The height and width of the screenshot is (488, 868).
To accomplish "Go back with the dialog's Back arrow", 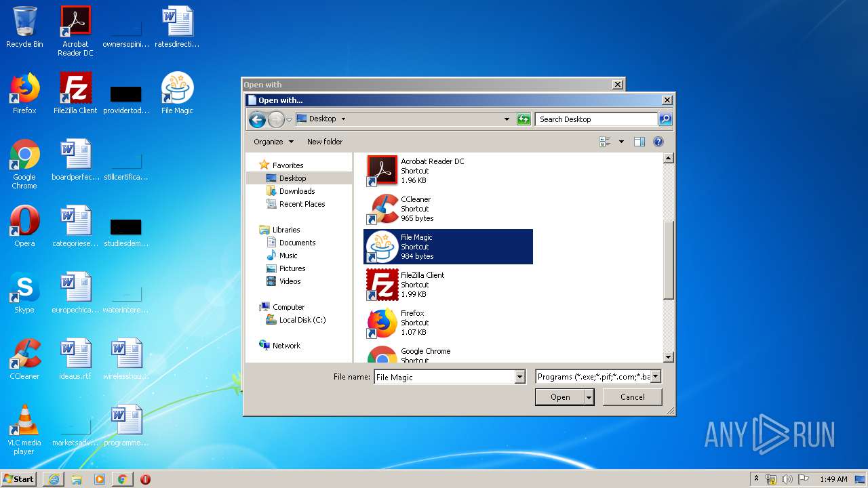I will point(257,120).
